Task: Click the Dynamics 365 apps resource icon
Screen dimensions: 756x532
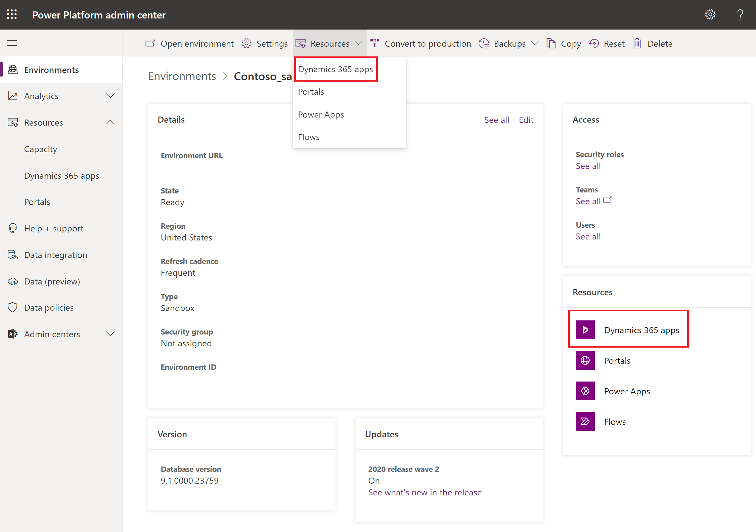Action: pos(586,330)
